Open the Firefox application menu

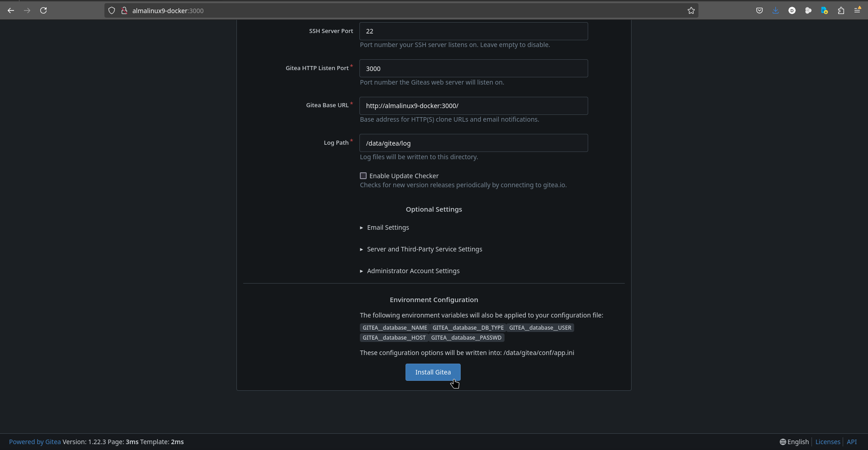(857, 10)
